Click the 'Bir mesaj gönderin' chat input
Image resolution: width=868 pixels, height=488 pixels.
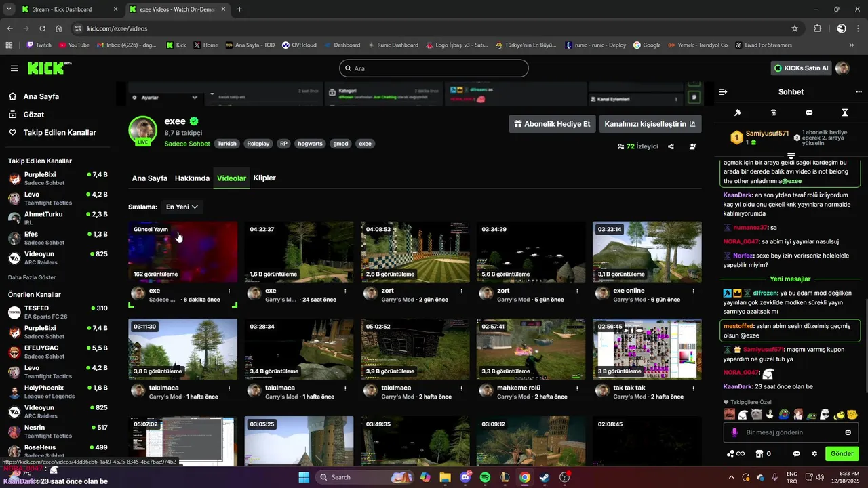[791, 432]
